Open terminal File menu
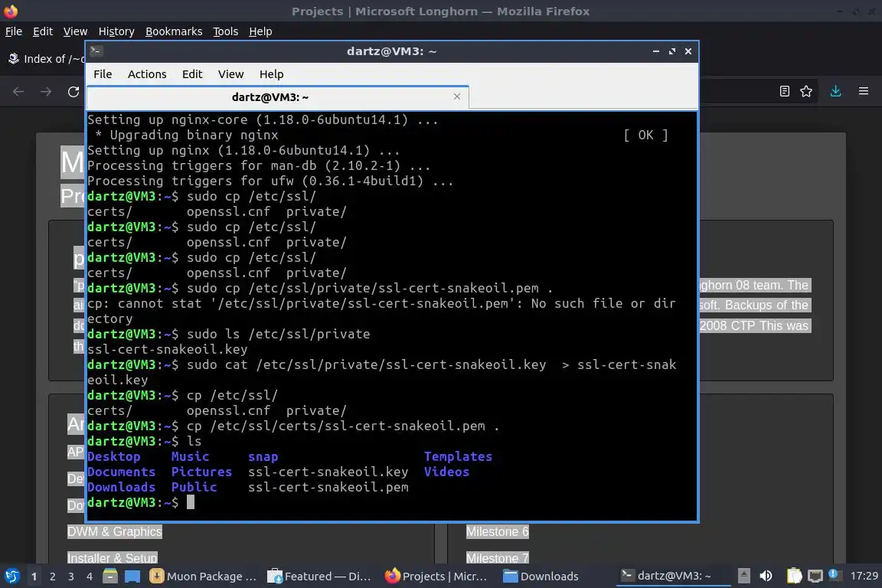Viewport: 882px width, 588px height. (x=103, y=74)
